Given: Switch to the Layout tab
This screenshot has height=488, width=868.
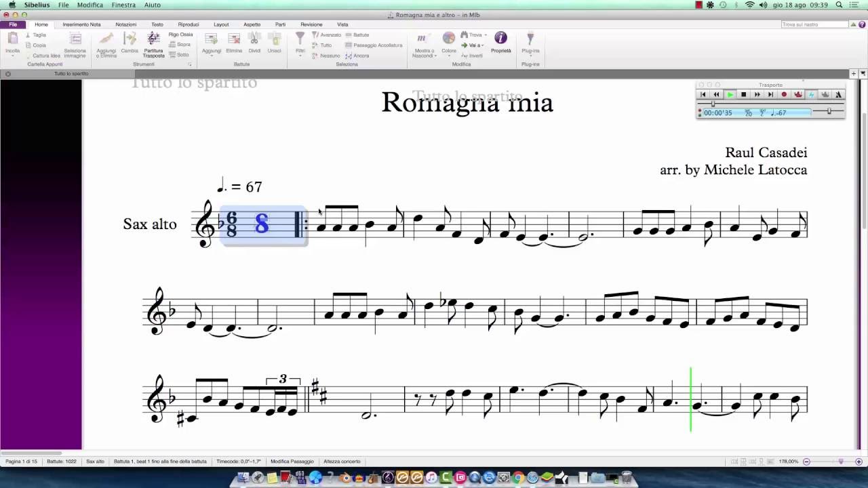Looking at the screenshot, I should (221, 24).
